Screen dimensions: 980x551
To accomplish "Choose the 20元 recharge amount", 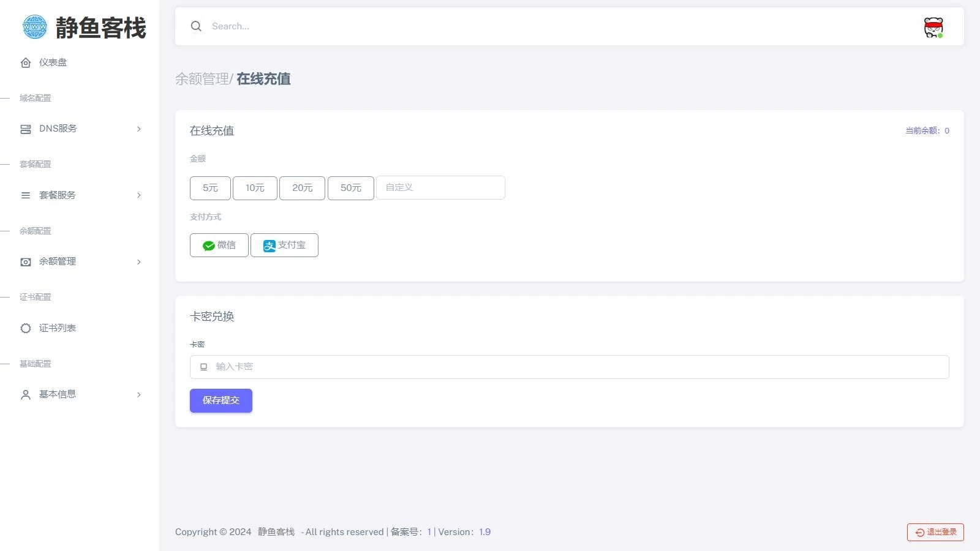I will pyautogui.click(x=302, y=188).
